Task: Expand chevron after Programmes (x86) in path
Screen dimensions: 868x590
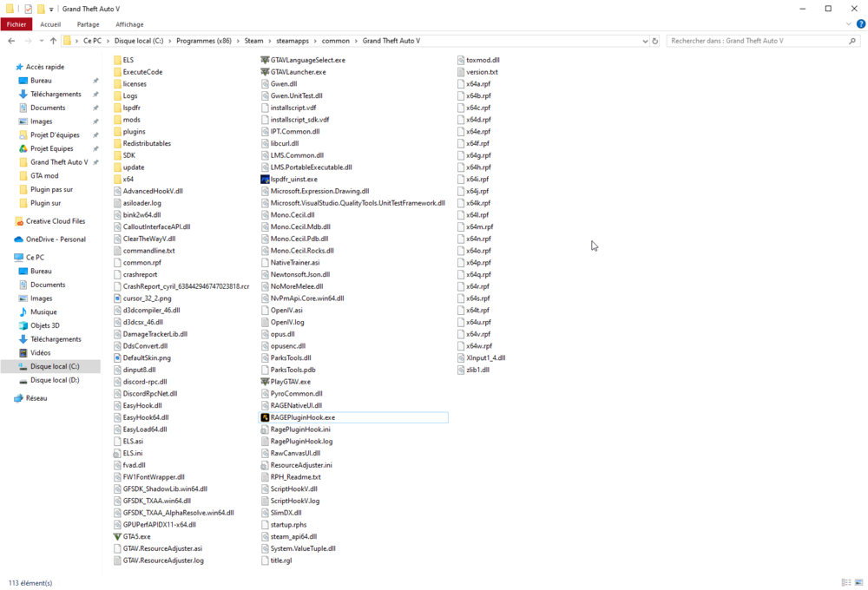Action: coord(238,41)
